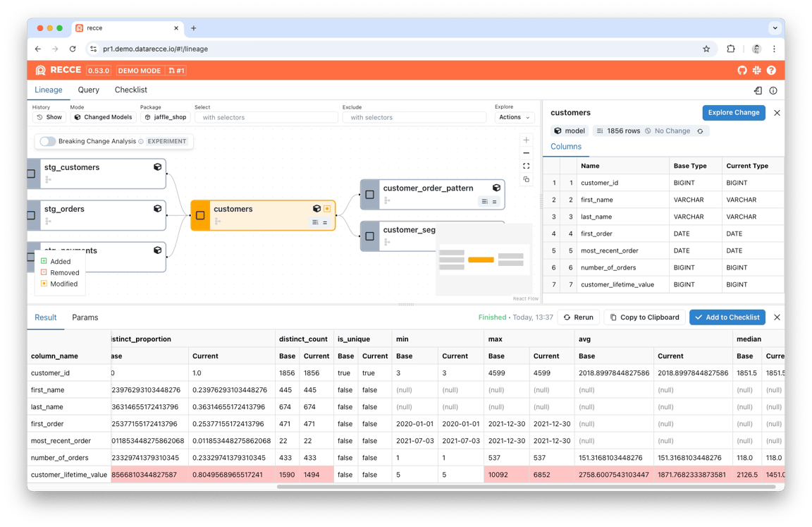Click the fit view icon on lineage canvas
812x527 pixels.
[x=526, y=166]
